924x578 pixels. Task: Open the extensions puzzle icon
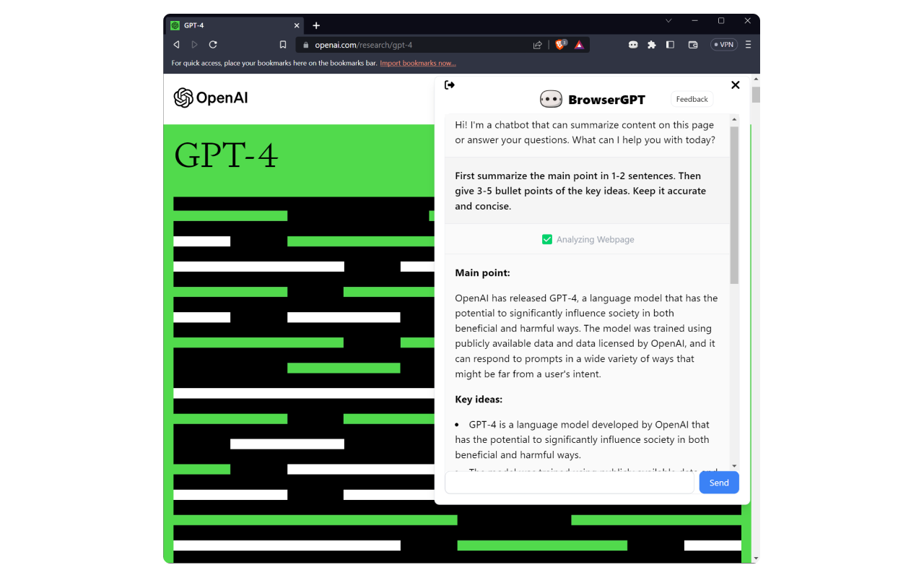click(x=652, y=45)
